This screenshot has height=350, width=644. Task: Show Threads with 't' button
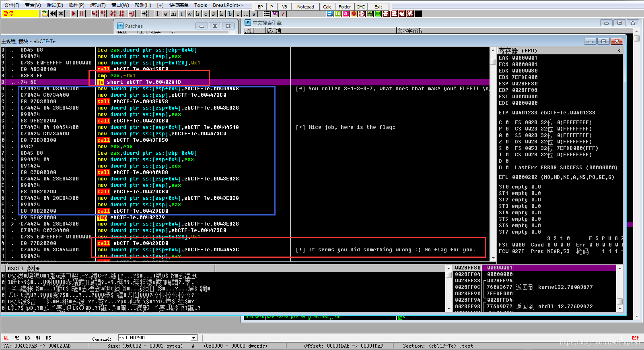(181, 14)
